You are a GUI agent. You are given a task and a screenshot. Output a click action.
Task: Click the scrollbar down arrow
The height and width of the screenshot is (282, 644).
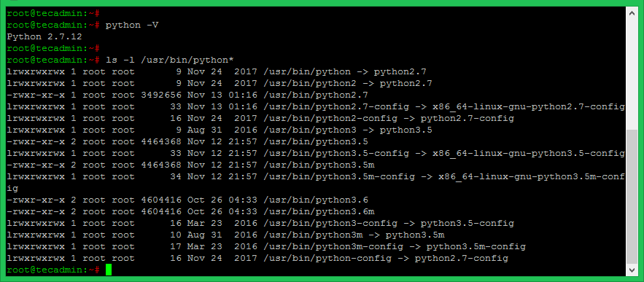(x=632, y=270)
